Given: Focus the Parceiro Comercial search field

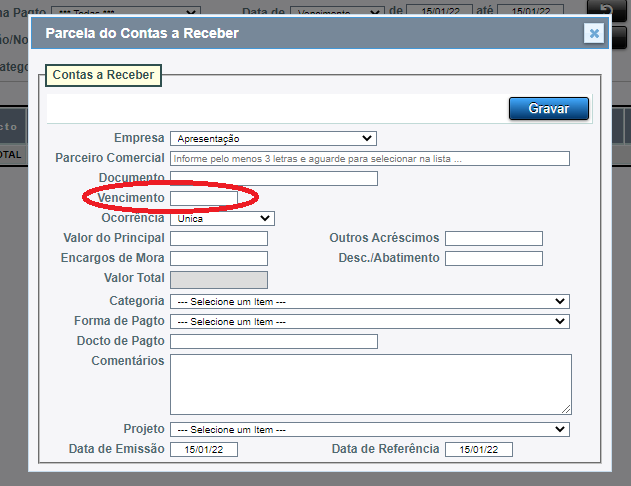Looking at the screenshot, I should 369,159.
